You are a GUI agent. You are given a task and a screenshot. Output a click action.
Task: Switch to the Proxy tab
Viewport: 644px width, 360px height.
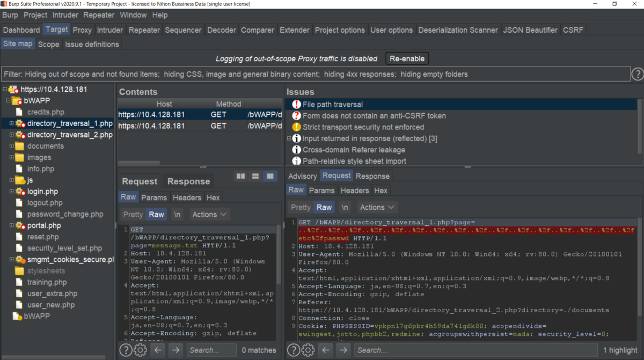click(x=82, y=30)
